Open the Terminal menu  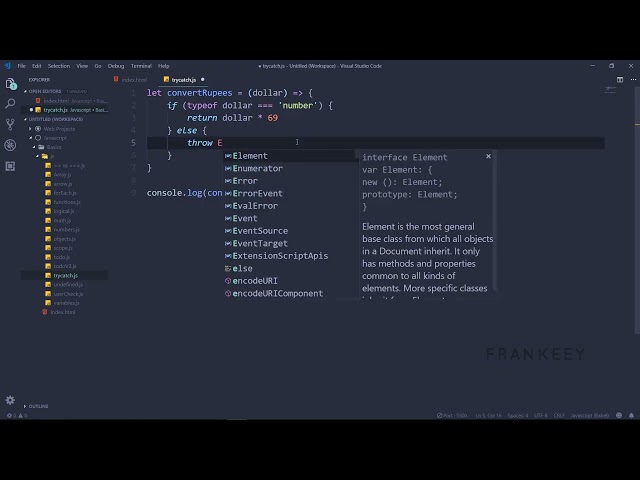(141, 66)
